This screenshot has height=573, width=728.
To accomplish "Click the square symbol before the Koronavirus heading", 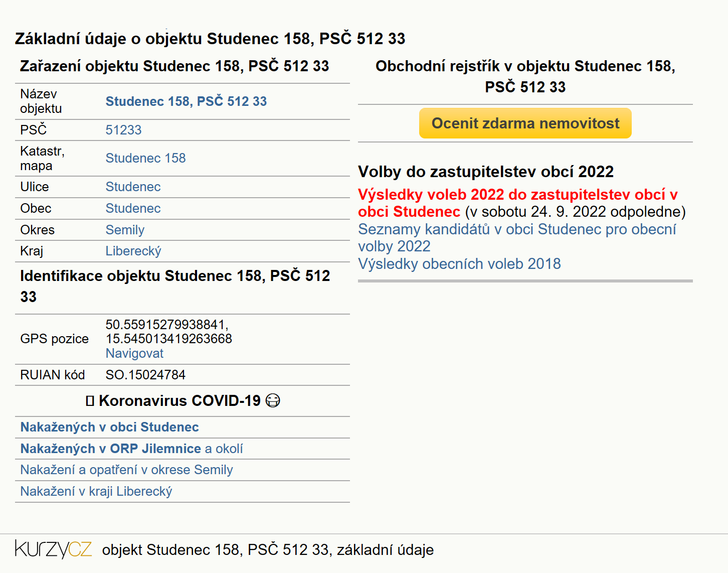I will (x=90, y=401).
